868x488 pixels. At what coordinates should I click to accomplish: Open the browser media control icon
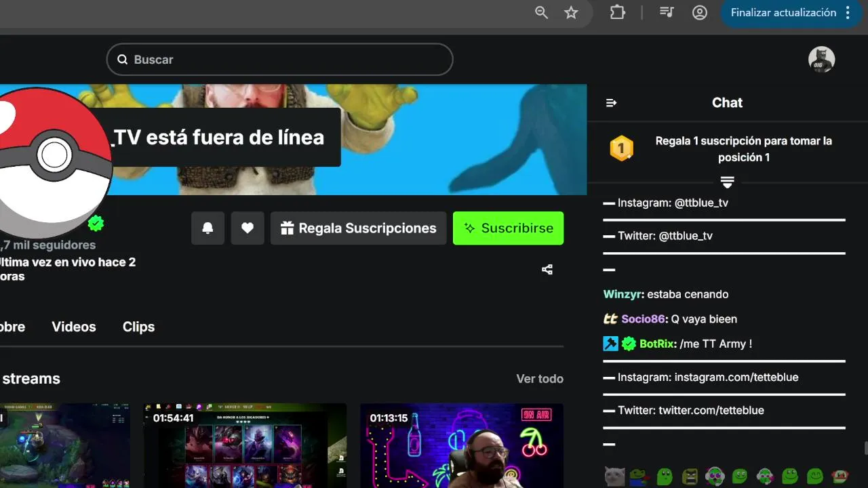click(667, 12)
